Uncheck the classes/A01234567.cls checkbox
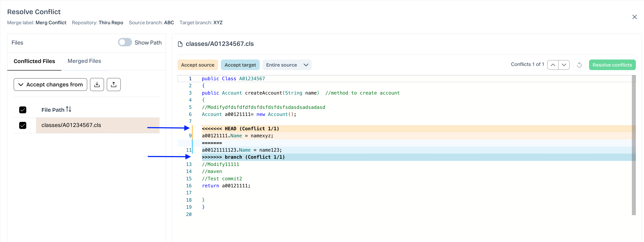 (23, 125)
